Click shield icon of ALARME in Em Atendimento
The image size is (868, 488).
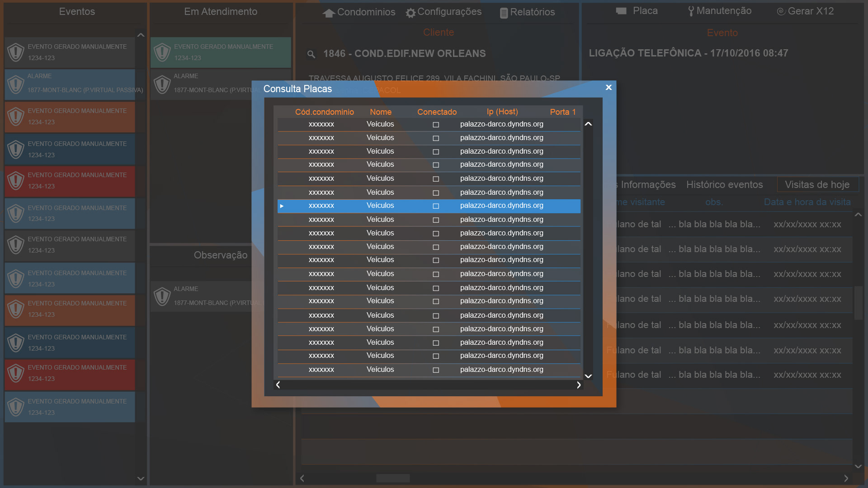click(162, 84)
